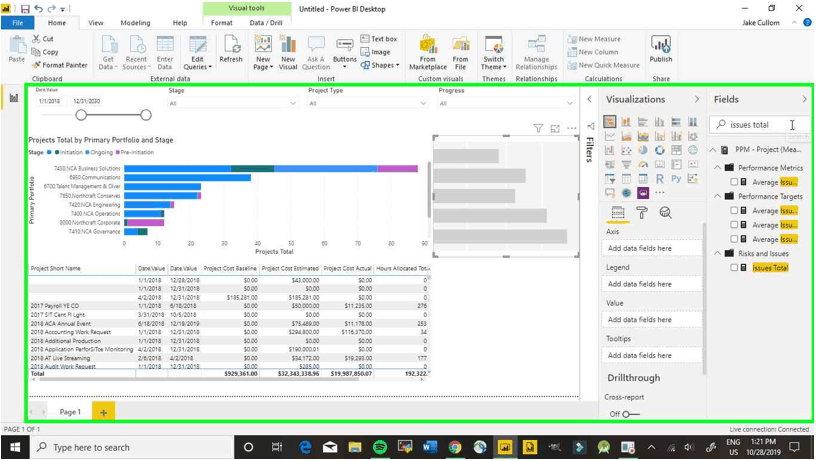Click the visual header filter icon

pos(538,128)
